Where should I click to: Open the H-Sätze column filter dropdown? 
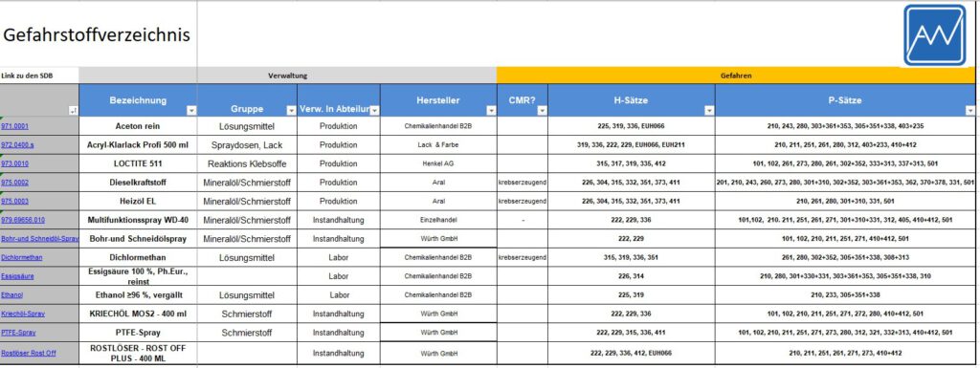[709, 111]
